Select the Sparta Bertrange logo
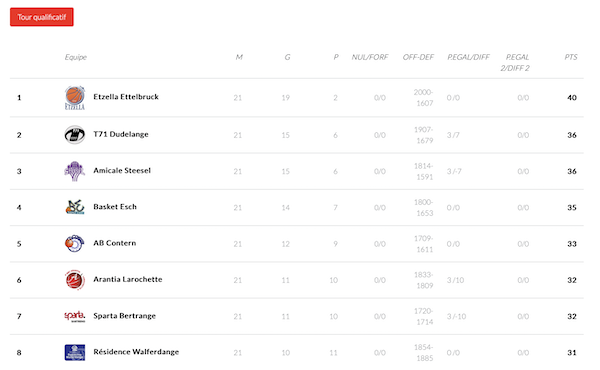 75,316
